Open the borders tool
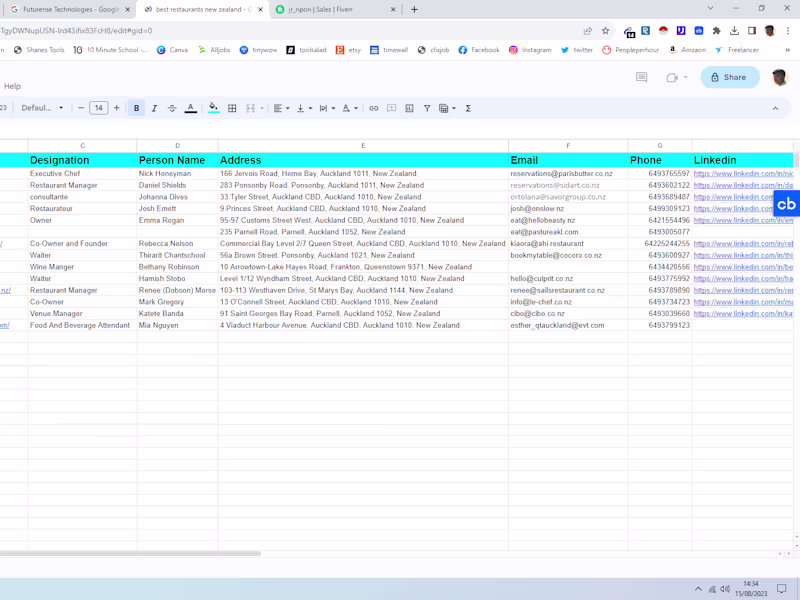The image size is (800, 600). click(232, 108)
